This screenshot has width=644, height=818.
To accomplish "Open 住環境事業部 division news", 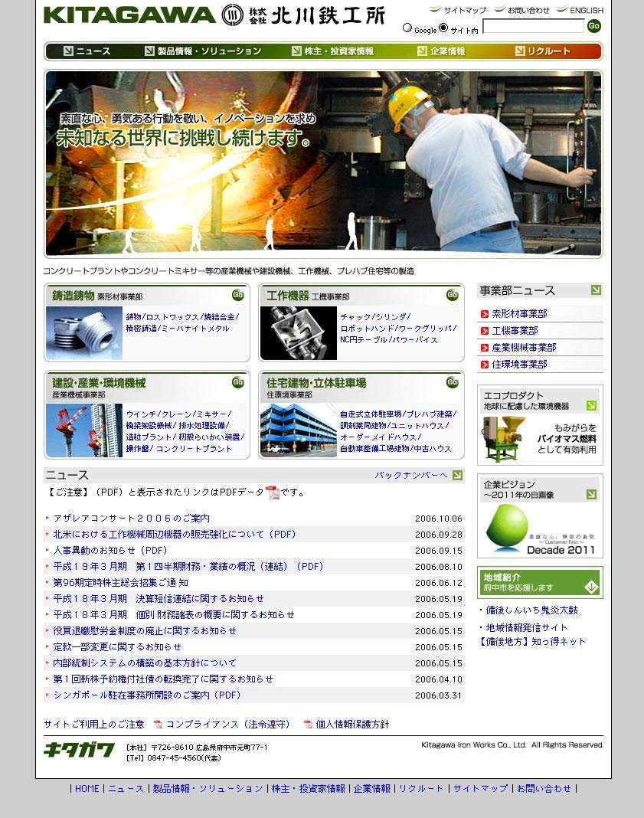I will (519, 364).
